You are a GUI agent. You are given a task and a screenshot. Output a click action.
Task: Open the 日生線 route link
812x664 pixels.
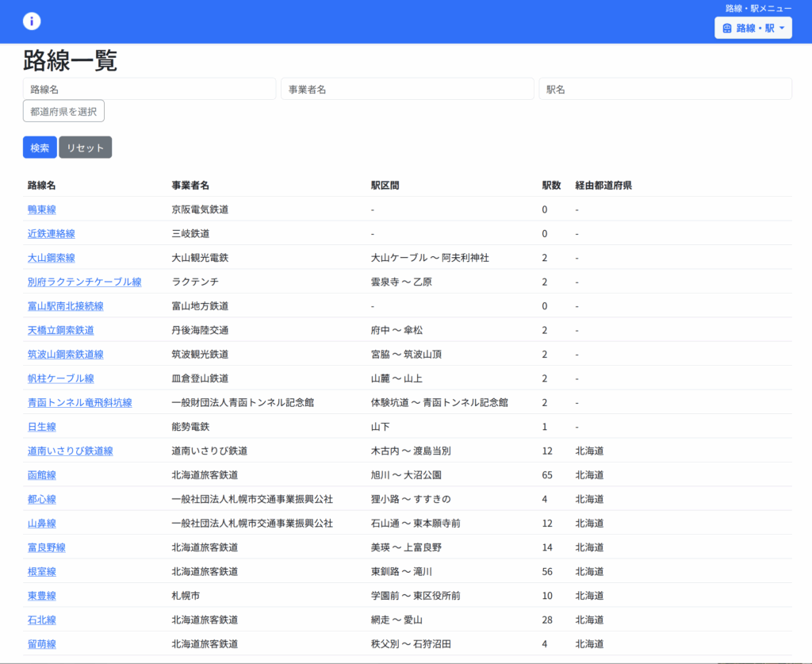(x=42, y=427)
